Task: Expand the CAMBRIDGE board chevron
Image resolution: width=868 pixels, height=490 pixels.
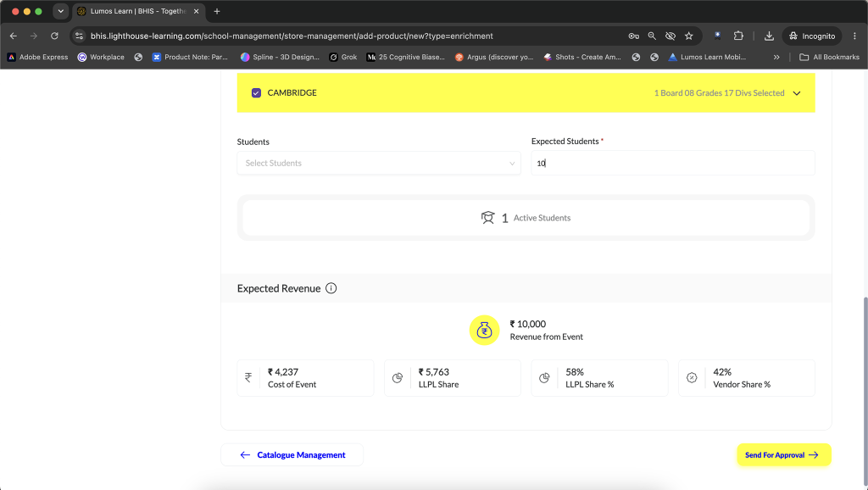Action: (x=797, y=93)
